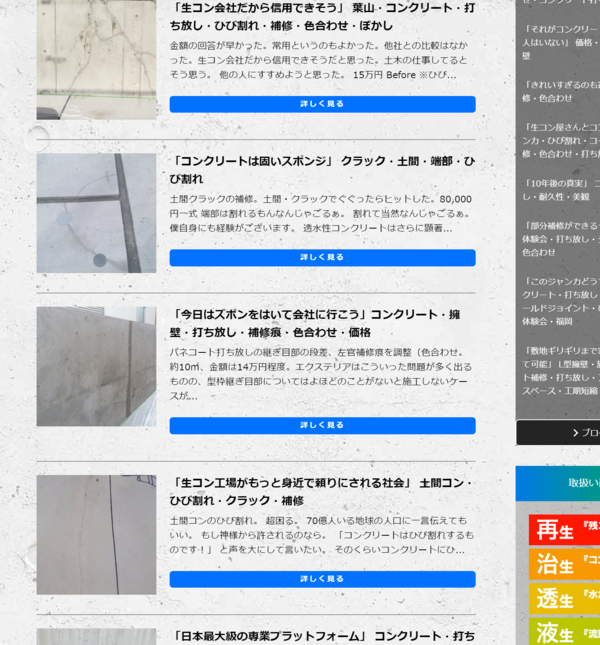
Task: Click 詳しく見る under the 葉山 concrete article
Action: point(322,104)
